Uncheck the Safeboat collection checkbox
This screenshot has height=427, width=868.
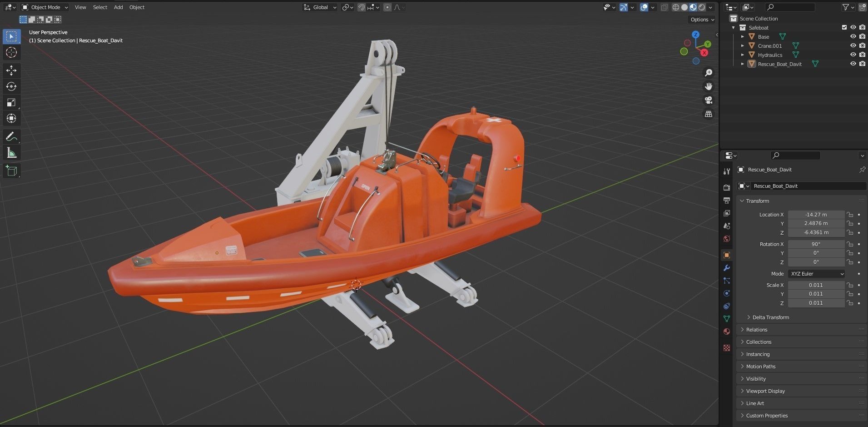(x=844, y=27)
